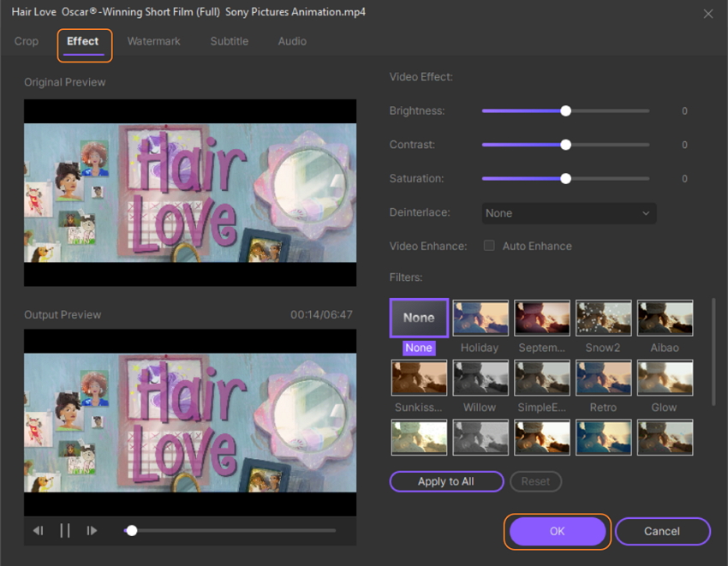The width and height of the screenshot is (728, 566).
Task: Apply the Snow2 filter
Action: (604, 318)
